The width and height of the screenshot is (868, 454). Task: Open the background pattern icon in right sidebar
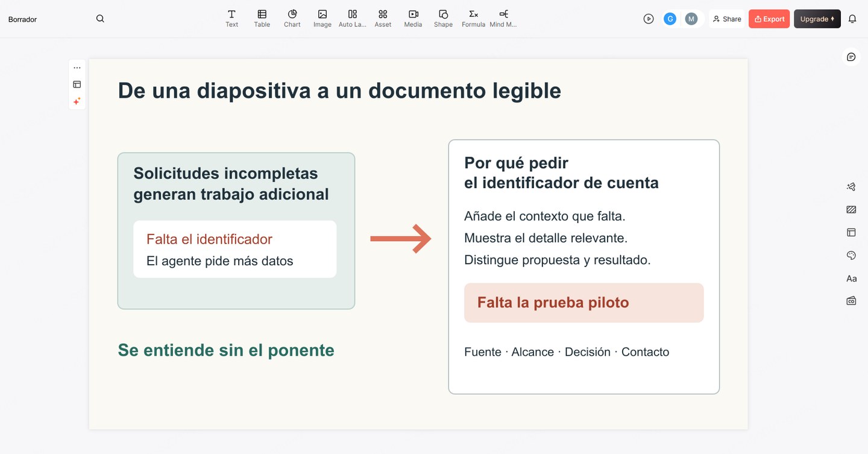coord(851,210)
